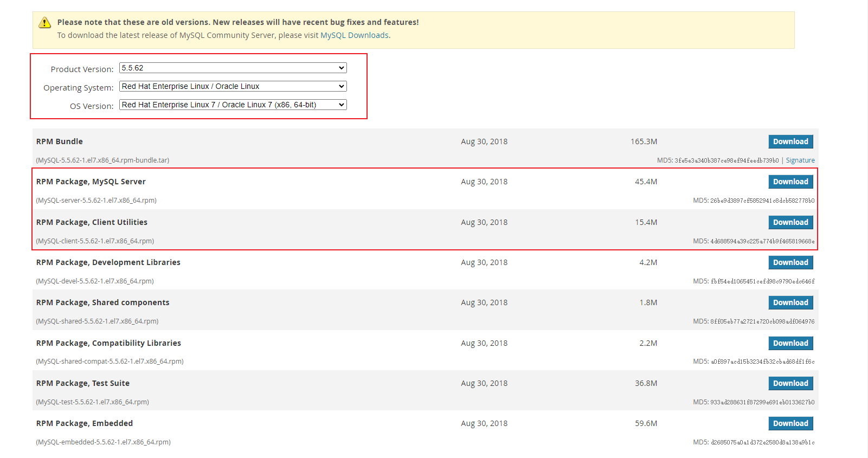Click the 36.8M size value
This screenshot has width=868, height=458.
(646, 383)
